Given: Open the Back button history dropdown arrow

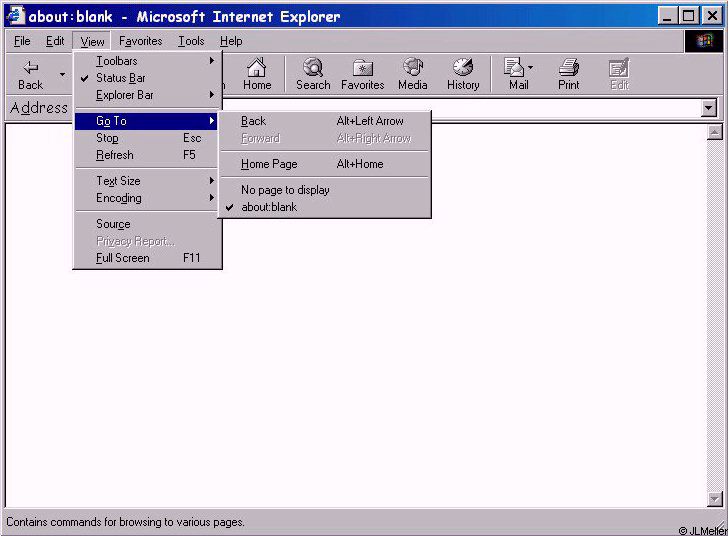Looking at the screenshot, I should (62, 74).
